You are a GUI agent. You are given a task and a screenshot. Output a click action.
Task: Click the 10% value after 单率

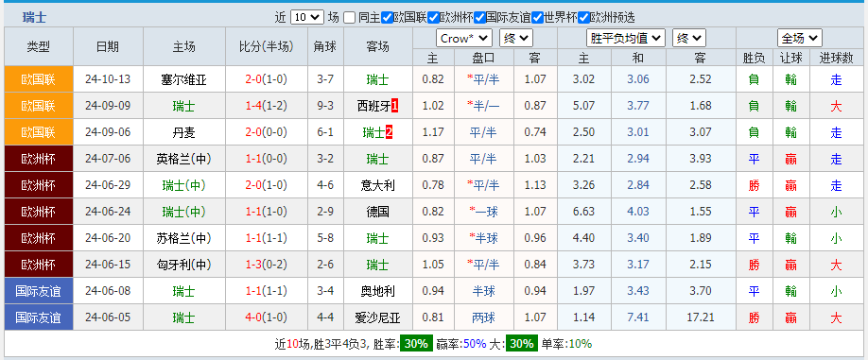click(x=581, y=344)
